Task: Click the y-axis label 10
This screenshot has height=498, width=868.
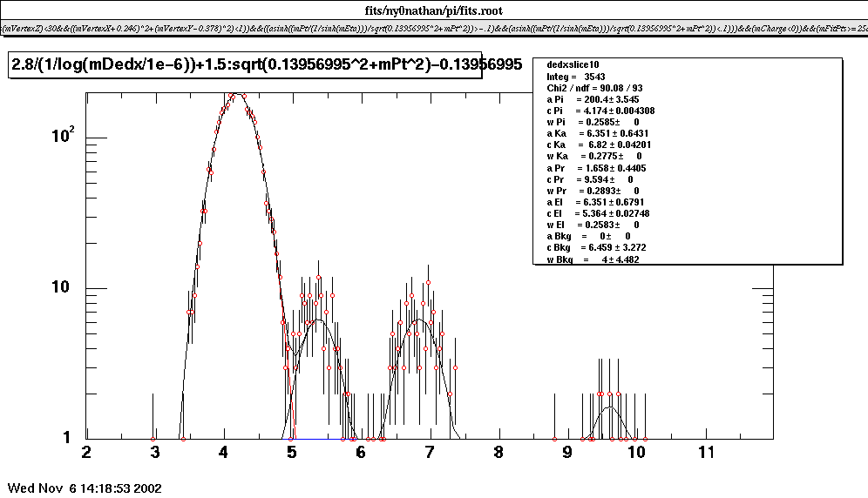Action: (70, 288)
